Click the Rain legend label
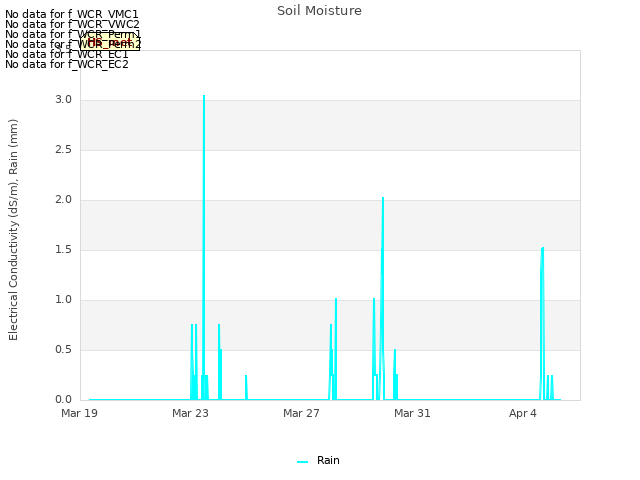 (x=328, y=460)
